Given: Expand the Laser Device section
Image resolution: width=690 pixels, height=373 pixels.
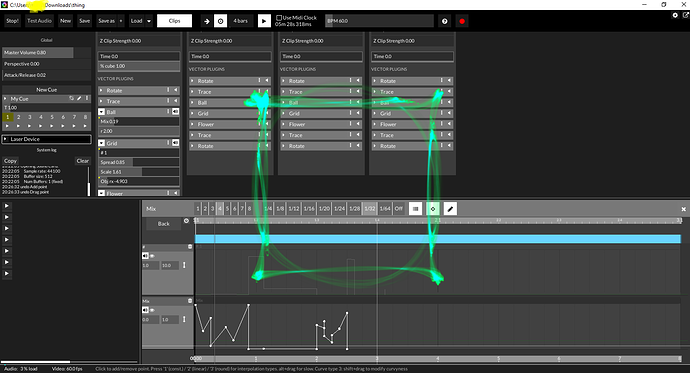Looking at the screenshot, I should pos(6,139).
